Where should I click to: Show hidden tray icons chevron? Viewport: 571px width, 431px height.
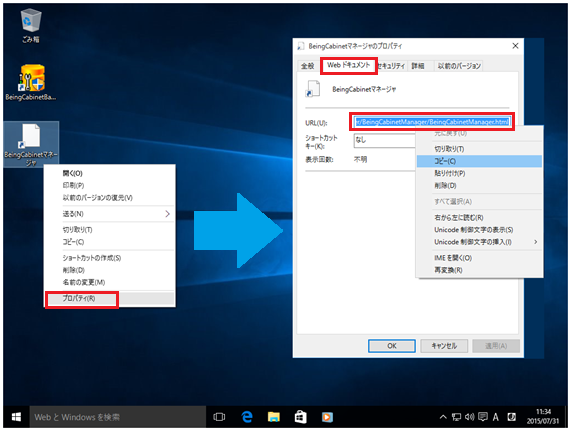443,417
